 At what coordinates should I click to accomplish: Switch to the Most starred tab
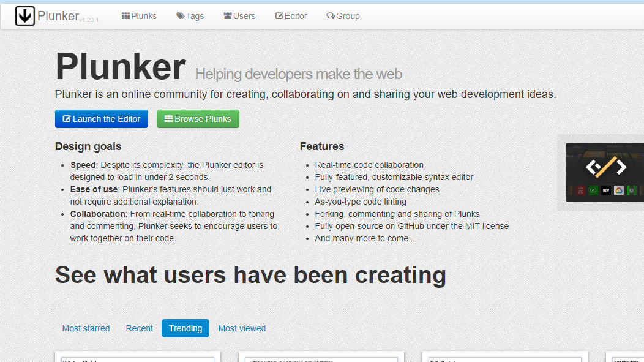(86, 328)
